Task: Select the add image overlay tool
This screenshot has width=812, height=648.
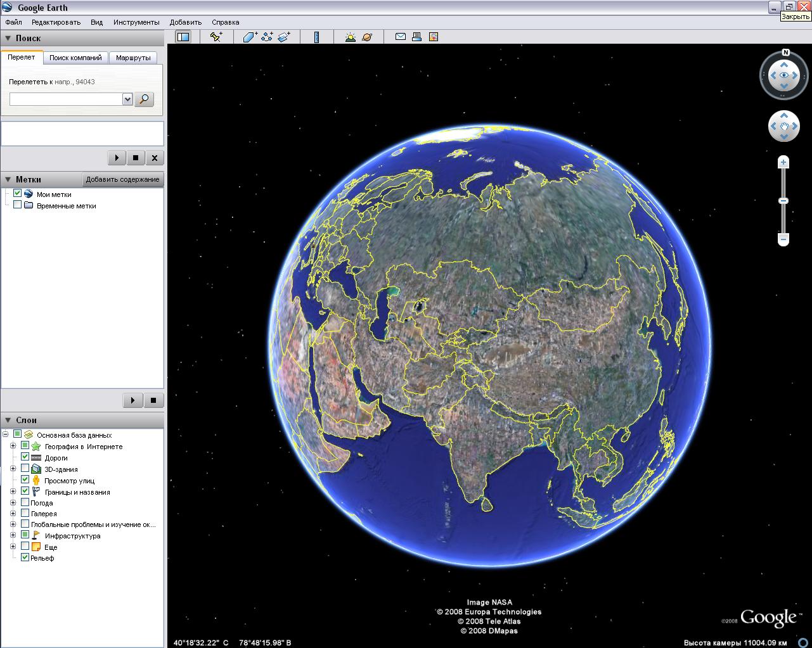Action: coord(283,37)
